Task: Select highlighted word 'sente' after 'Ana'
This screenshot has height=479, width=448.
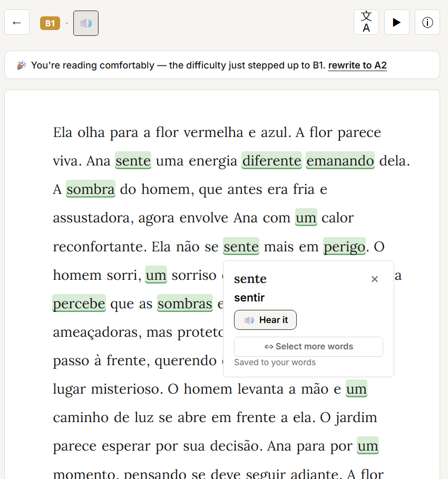Action: pos(133,160)
